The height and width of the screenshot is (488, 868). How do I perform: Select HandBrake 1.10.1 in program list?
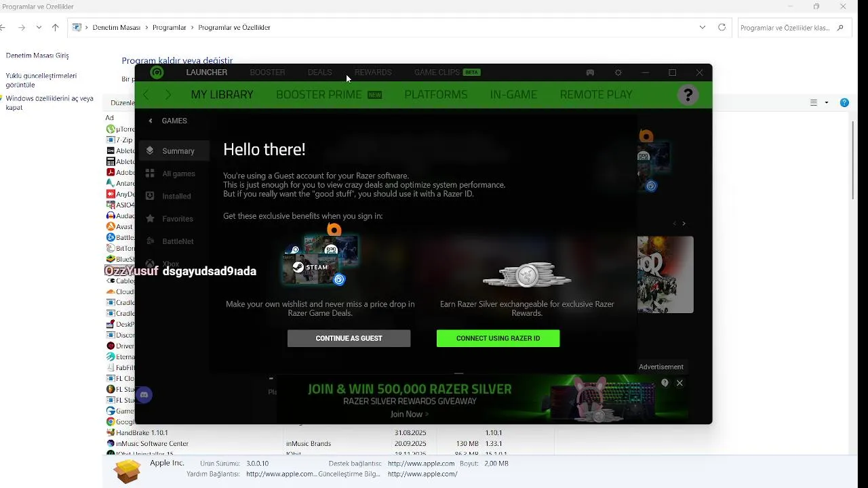pyautogui.click(x=142, y=432)
